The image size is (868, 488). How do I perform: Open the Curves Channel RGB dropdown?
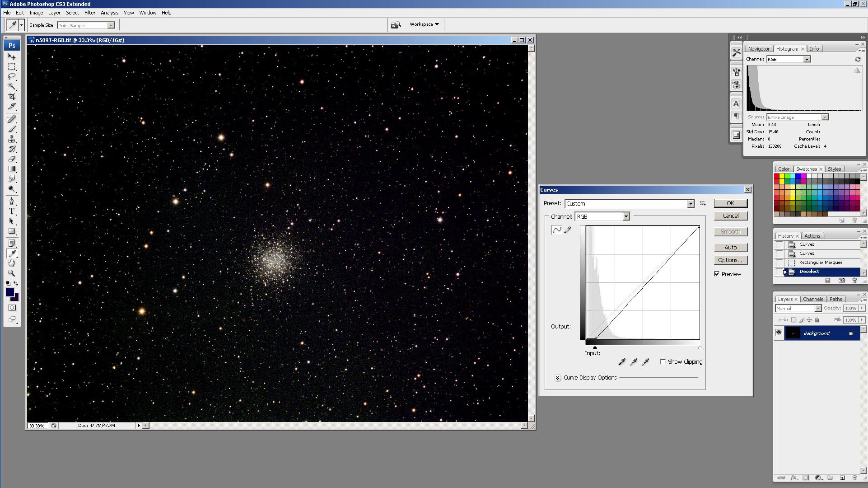click(x=626, y=217)
